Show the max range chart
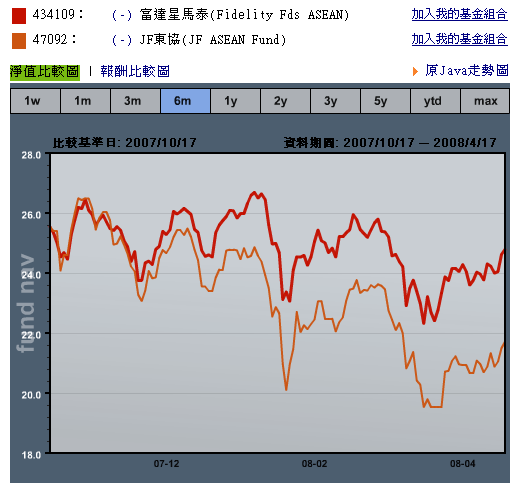The height and width of the screenshot is (489, 520). click(485, 101)
